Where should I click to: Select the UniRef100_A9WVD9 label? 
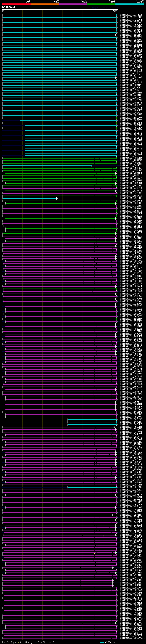tap(131, 535)
